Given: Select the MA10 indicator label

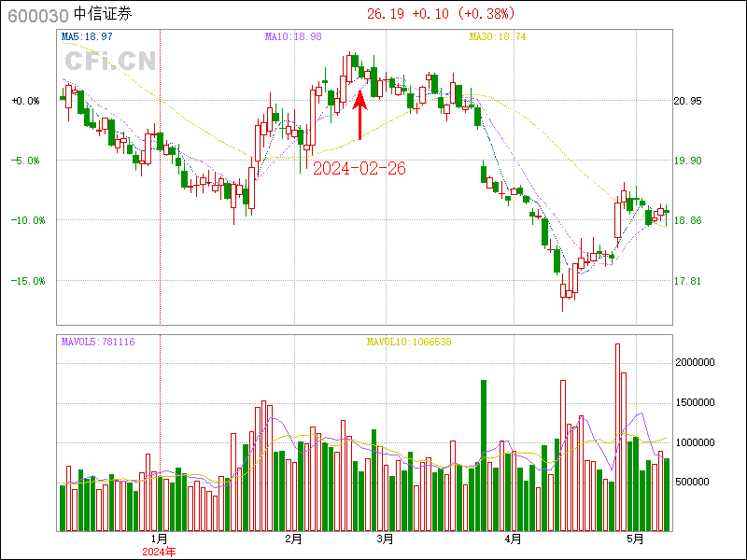Looking at the screenshot, I should pyautogui.click(x=293, y=36).
